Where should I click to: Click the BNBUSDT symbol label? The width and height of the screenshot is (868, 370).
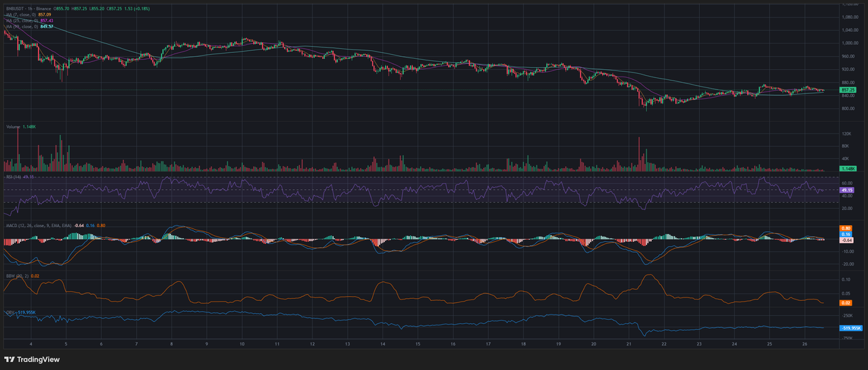pyautogui.click(x=15, y=8)
